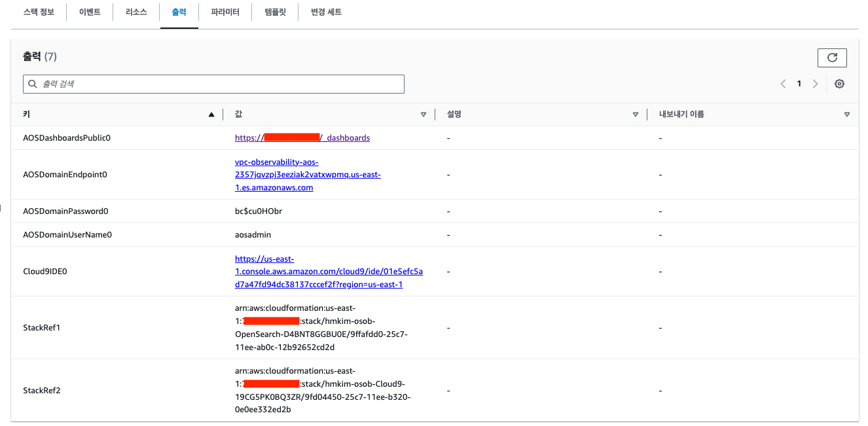The width and height of the screenshot is (868, 426).
Task: Switch to the 리소스 tab
Action: (136, 12)
